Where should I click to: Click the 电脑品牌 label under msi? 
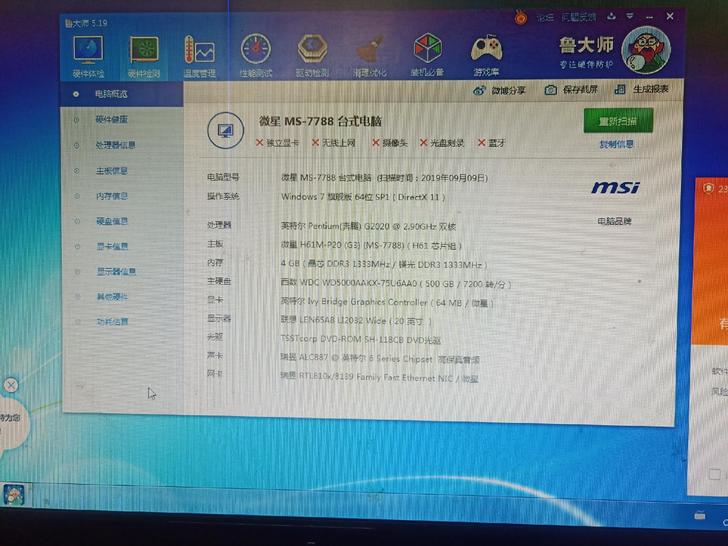614,221
